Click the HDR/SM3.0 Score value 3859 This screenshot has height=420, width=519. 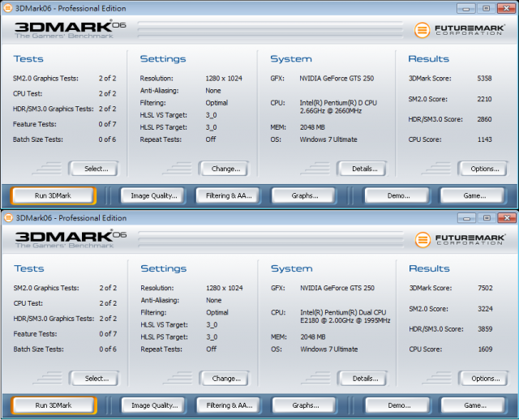point(485,329)
